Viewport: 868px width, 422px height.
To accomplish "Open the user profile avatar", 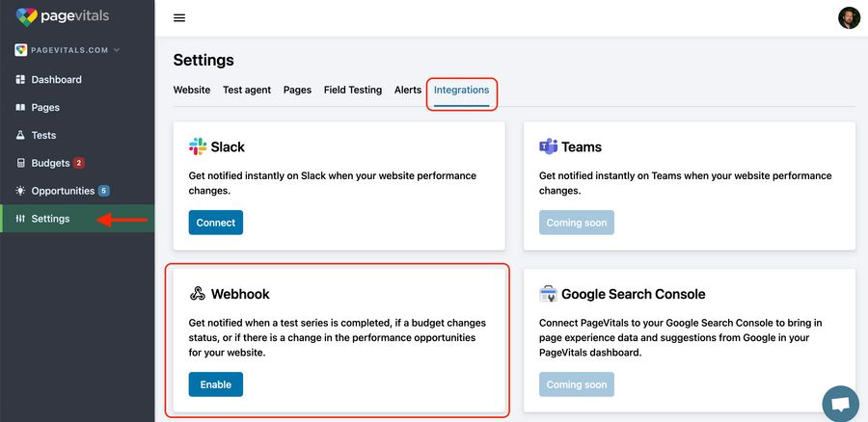I will (x=849, y=18).
